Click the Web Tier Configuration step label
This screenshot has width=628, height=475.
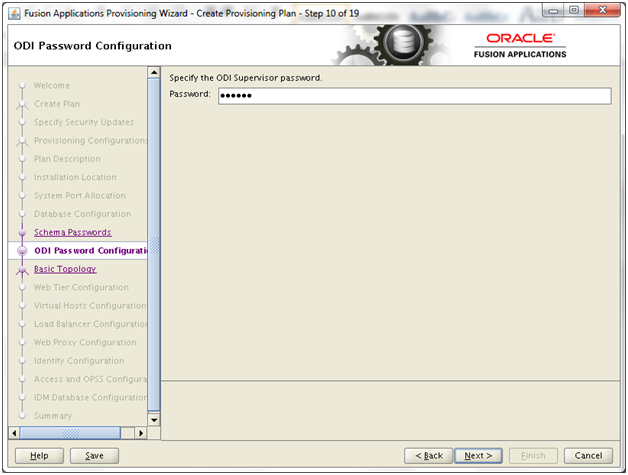tap(81, 287)
